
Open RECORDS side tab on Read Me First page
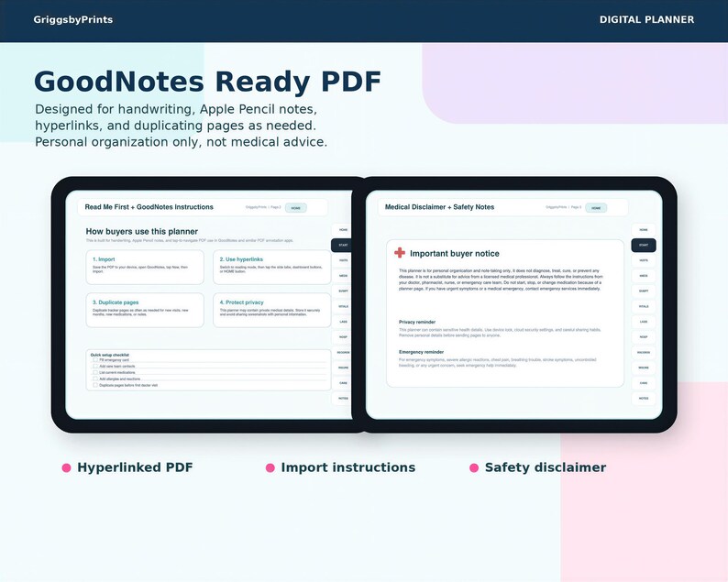[343, 352]
